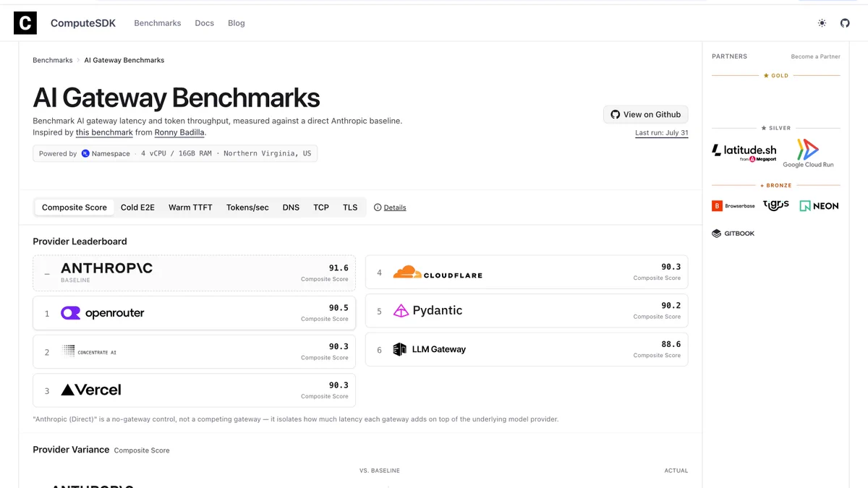Click Pydantic's 90.2 score
Image resolution: width=868 pixels, height=488 pixels.
[x=671, y=306]
